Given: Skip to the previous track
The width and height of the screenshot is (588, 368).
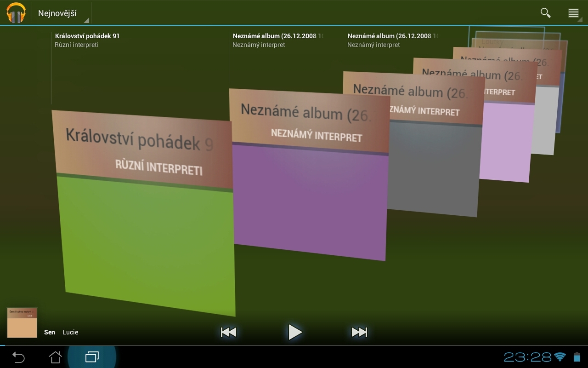Looking at the screenshot, I should click(x=228, y=332).
